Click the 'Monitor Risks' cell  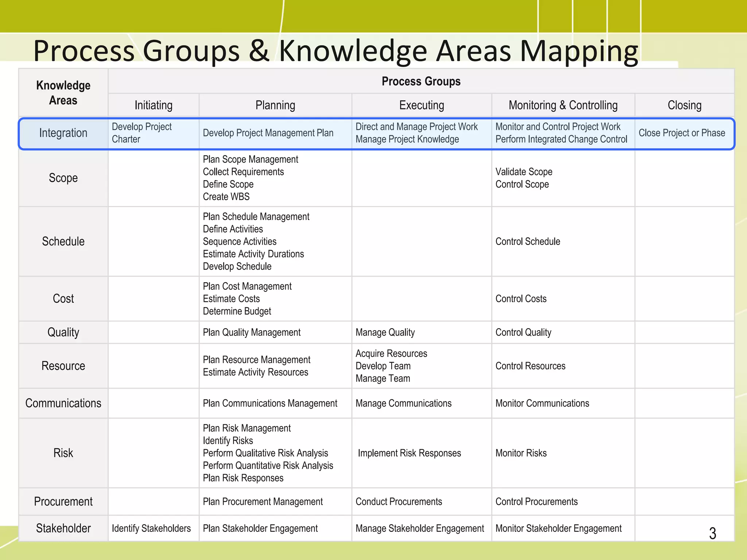click(563, 453)
